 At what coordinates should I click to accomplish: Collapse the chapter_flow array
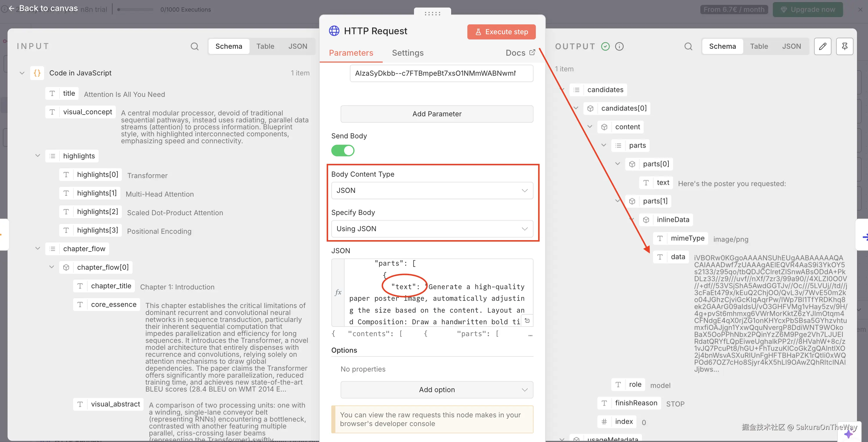pos(38,248)
